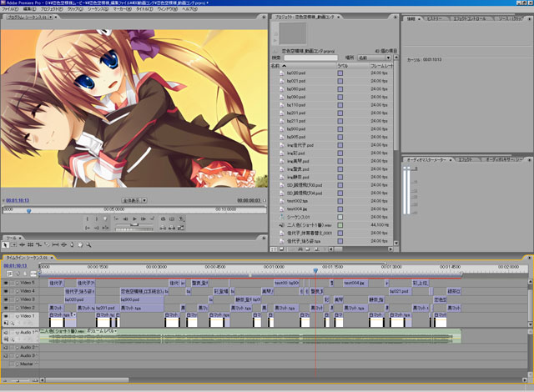Step back one frame in monitor
This screenshot has width=534, height=392.
tap(125, 219)
